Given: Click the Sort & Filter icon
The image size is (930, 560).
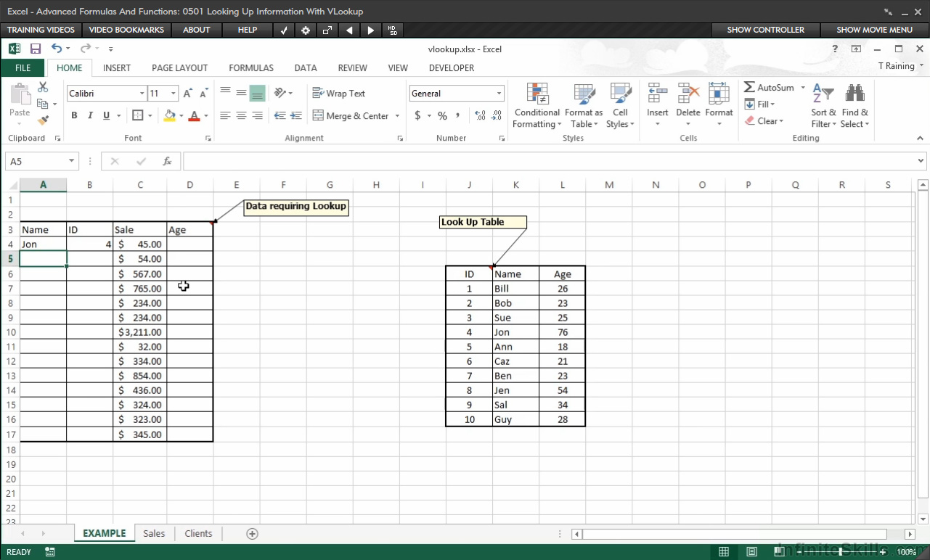Looking at the screenshot, I should pyautogui.click(x=823, y=94).
